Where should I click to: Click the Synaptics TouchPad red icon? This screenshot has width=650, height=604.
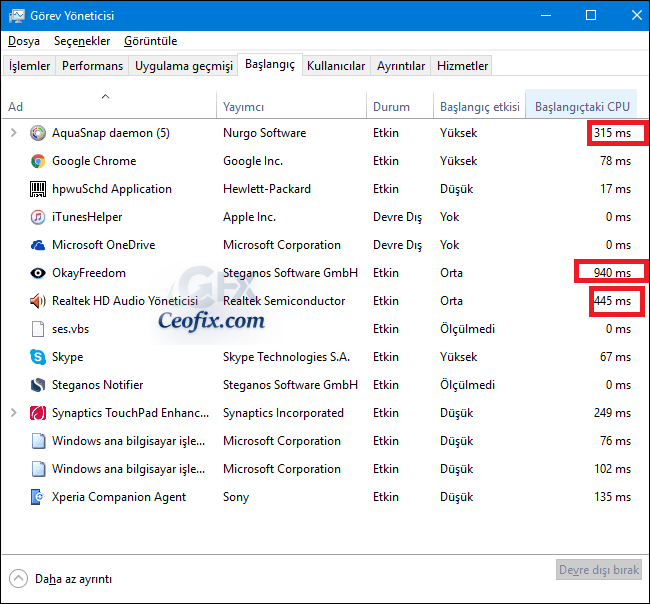pos(38,413)
